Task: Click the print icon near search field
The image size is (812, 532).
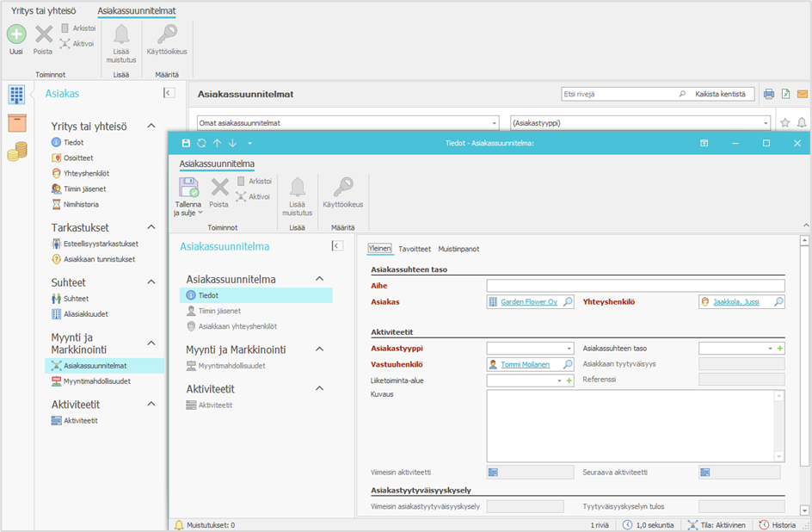Action: pyautogui.click(x=769, y=94)
